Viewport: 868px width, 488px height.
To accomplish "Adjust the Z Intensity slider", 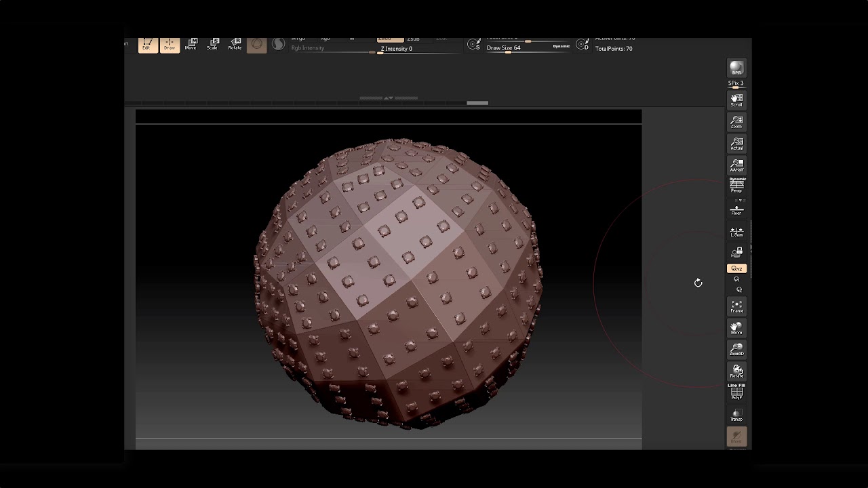I will coord(418,49).
